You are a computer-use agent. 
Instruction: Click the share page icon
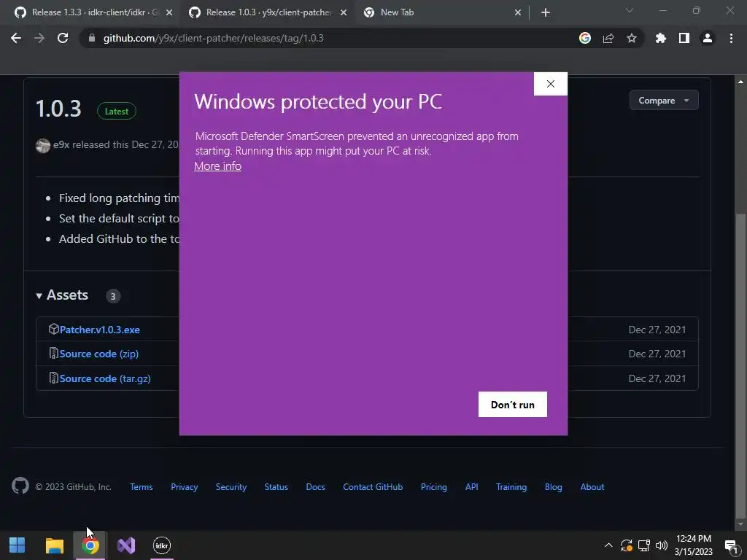click(608, 38)
